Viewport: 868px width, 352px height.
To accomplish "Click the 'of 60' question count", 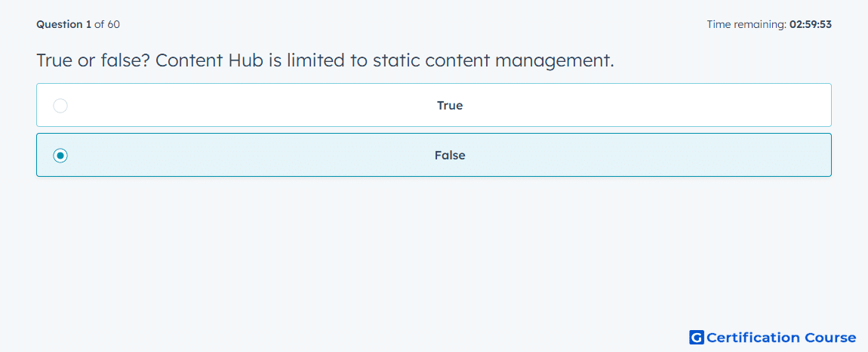I will click(107, 24).
